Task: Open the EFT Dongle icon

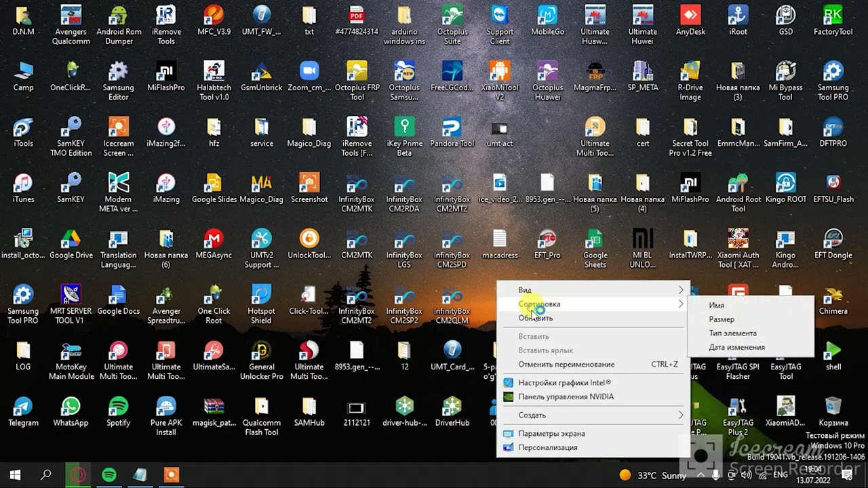Action: [x=833, y=243]
